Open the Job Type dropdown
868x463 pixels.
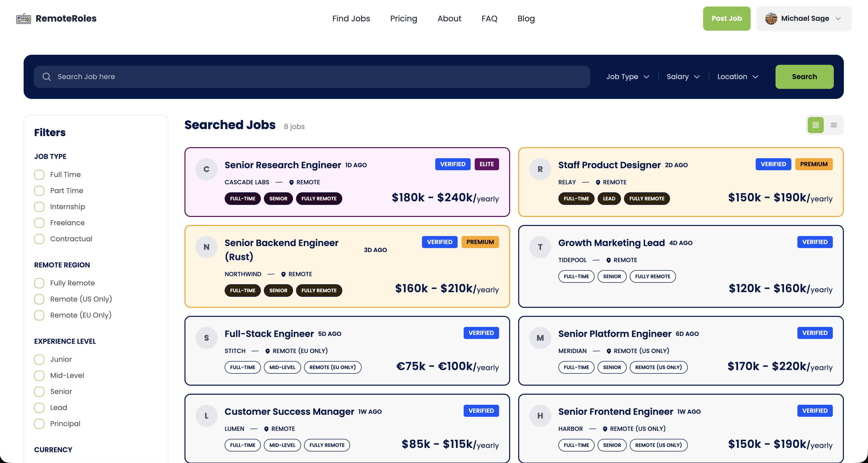point(628,77)
